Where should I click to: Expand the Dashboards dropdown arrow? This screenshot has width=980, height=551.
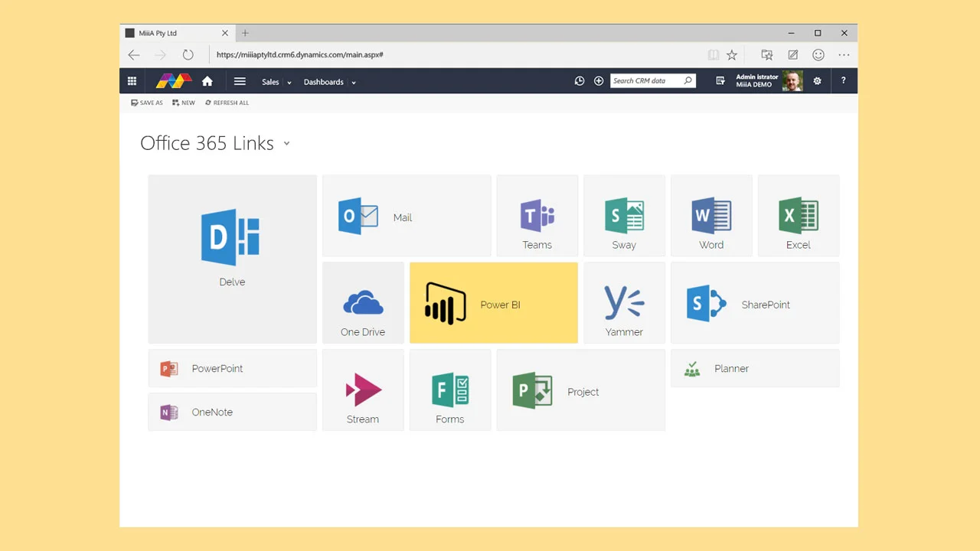(354, 83)
